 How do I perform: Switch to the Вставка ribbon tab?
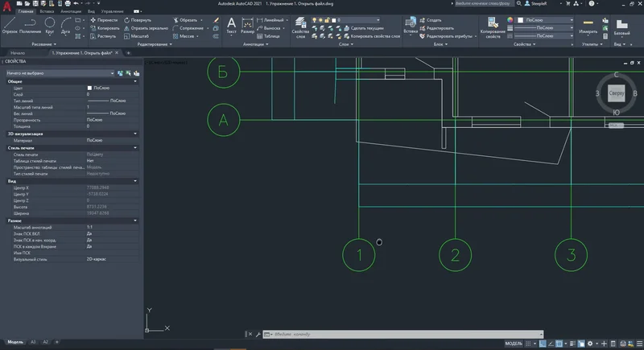[x=47, y=12]
